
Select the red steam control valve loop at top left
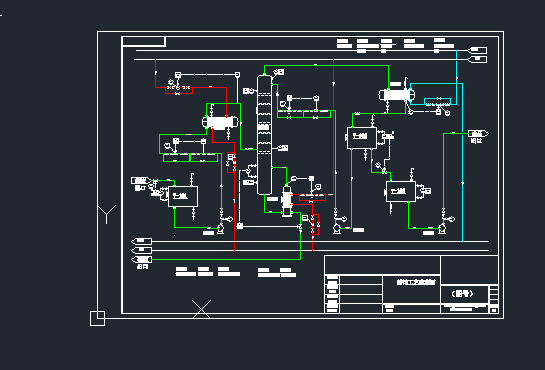pyautogui.click(x=179, y=90)
